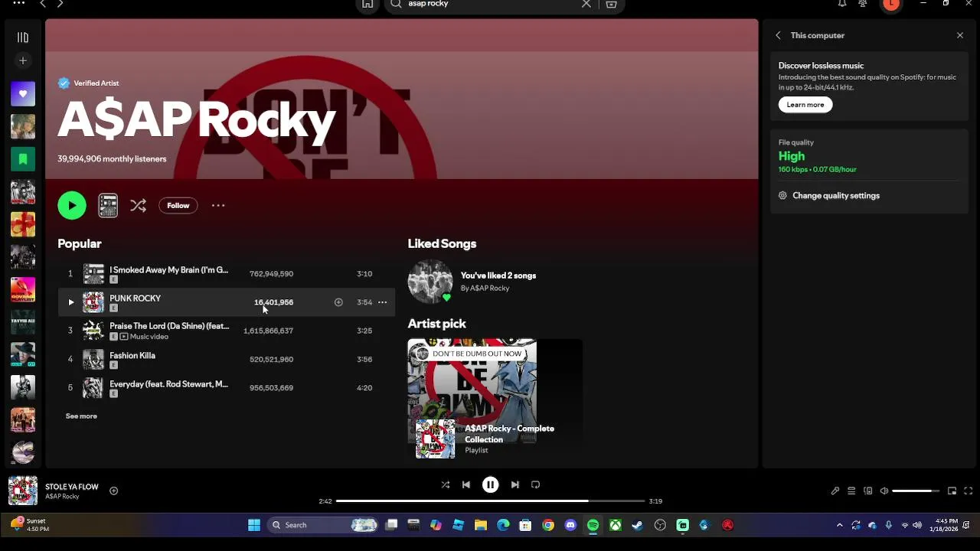Click STOLE YA FLOW now playing cover art

pyautogui.click(x=23, y=491)
